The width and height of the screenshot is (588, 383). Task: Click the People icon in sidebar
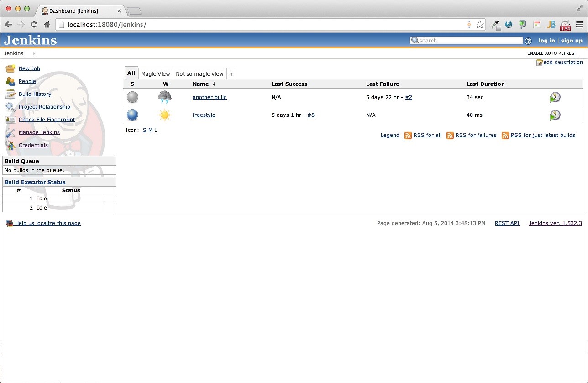10,81
